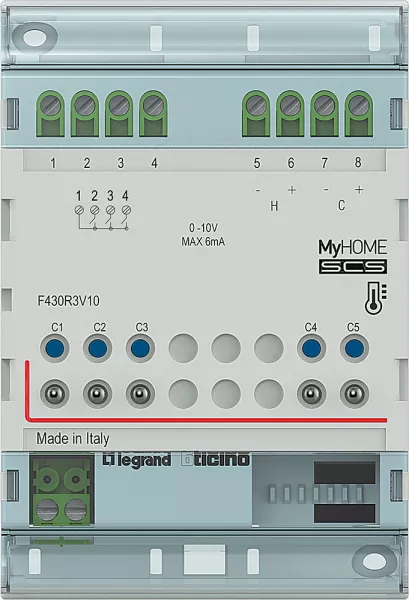Click the green screw terminal above number 7

tap(324, 114)
